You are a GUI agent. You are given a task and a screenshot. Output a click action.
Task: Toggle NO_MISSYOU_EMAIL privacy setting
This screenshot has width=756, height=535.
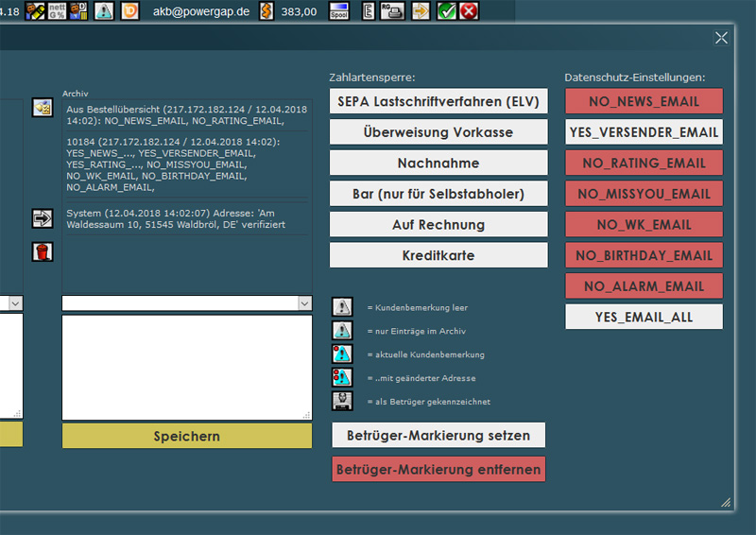point(644,194)
